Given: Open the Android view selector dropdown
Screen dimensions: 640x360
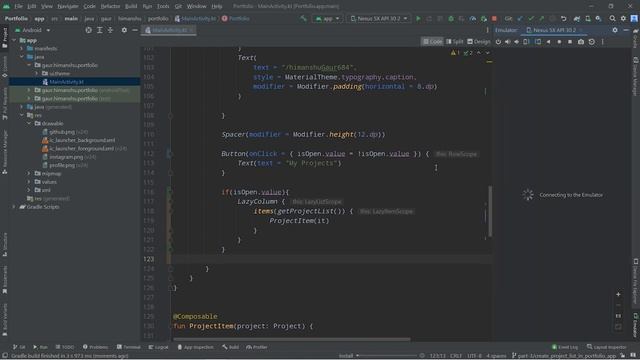Looking at the screenshot, I should point(32,30).
